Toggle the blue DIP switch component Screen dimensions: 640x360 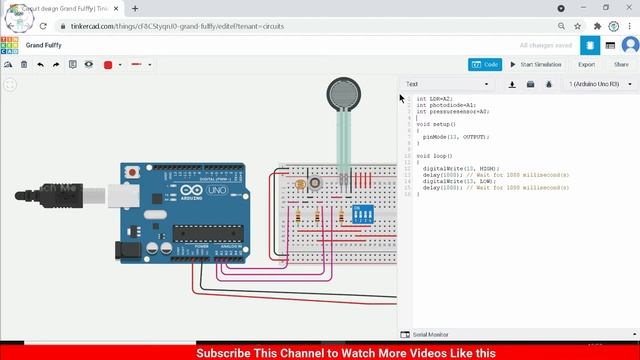363,214
